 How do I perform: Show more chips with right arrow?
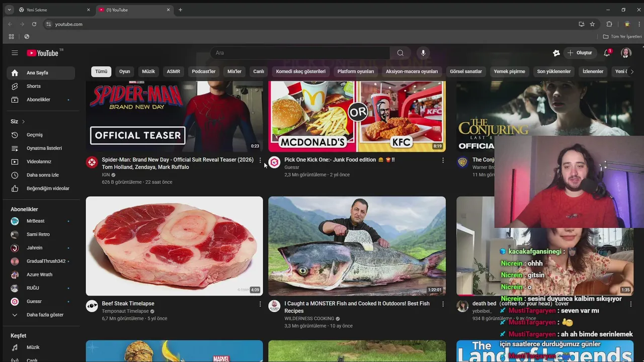pos(632,71)
